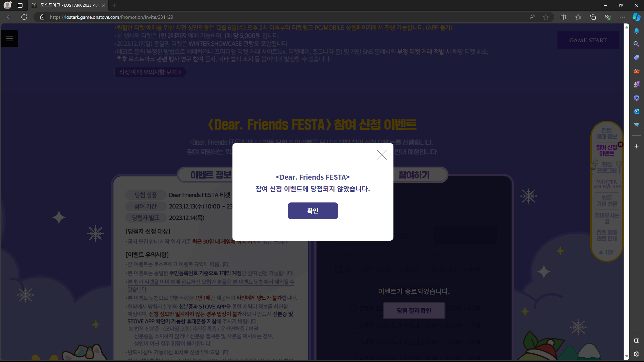Open the Outlook icon in the sidebar
The width and height of the screenshot is (644, 362).
(636, 111)
